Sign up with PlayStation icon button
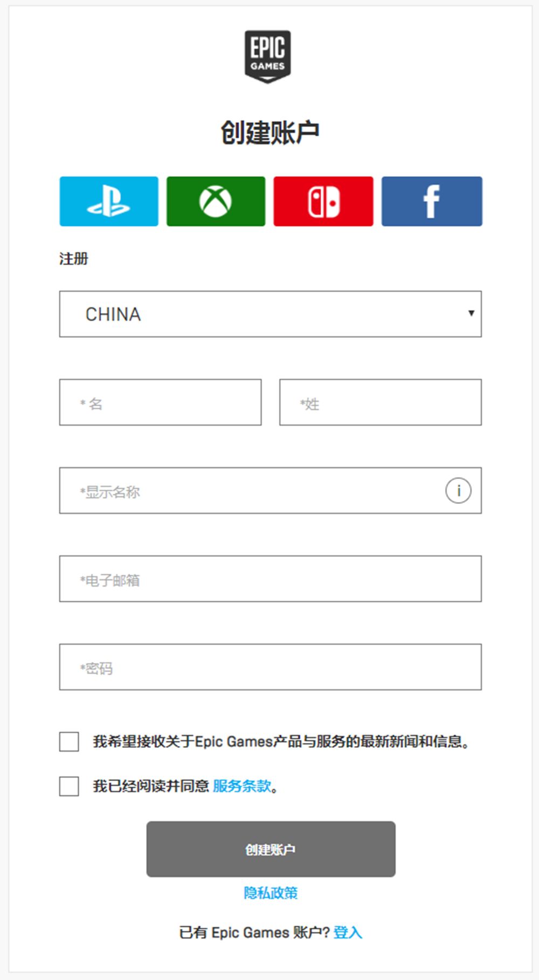 click(x=109, y=201)
